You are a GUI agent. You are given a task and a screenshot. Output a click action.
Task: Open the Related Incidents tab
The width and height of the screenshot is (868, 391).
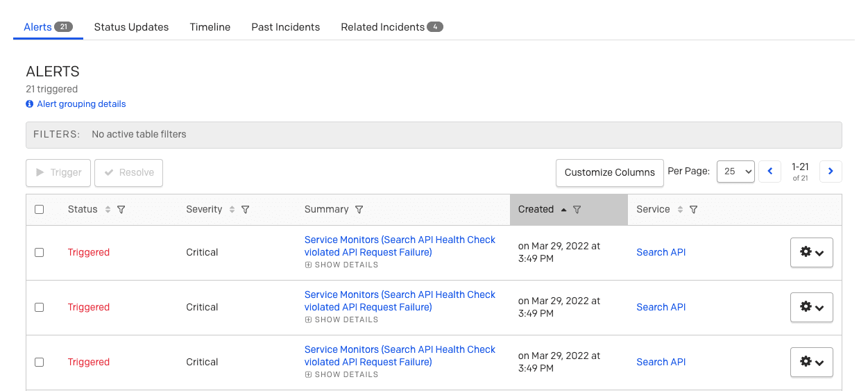392,27
